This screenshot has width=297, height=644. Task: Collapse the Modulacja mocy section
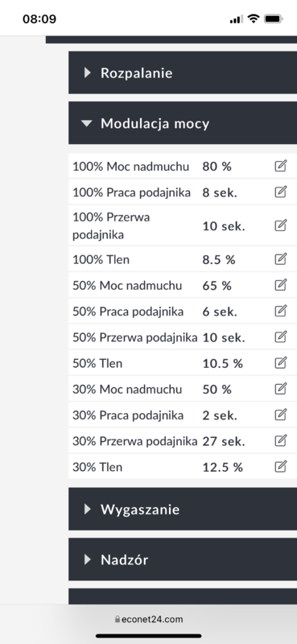point(183,123)
